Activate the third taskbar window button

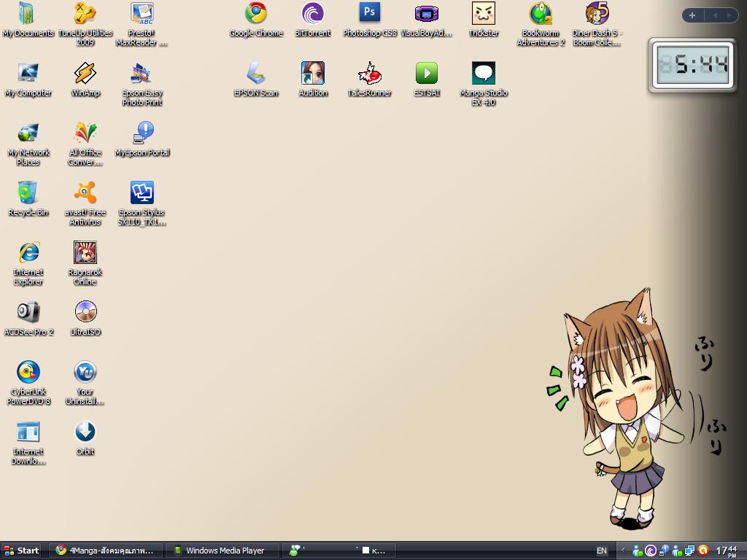pyautogui.click(x=339, y=551)
